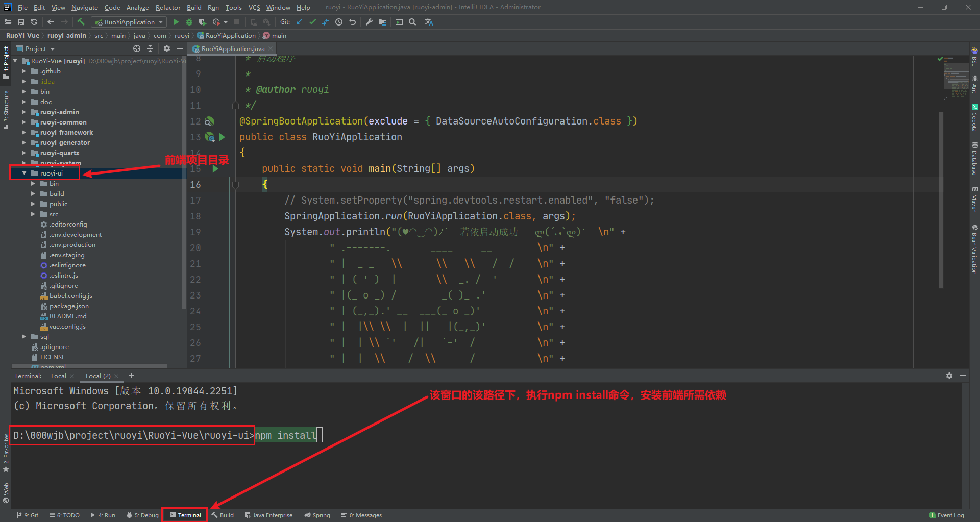The image size is (980, 522).
Task: Open the 9: Git tool window
Action: point(28,515)
